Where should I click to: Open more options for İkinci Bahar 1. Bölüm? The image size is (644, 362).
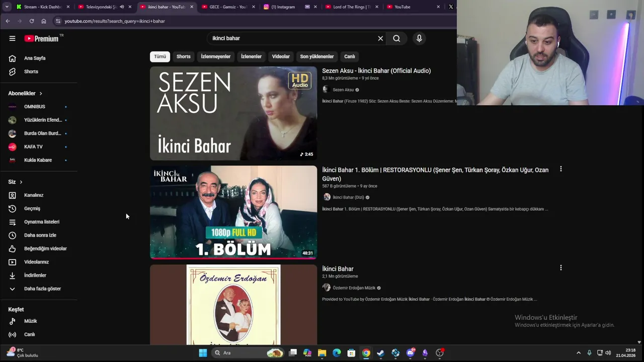[x=560, y=169]
